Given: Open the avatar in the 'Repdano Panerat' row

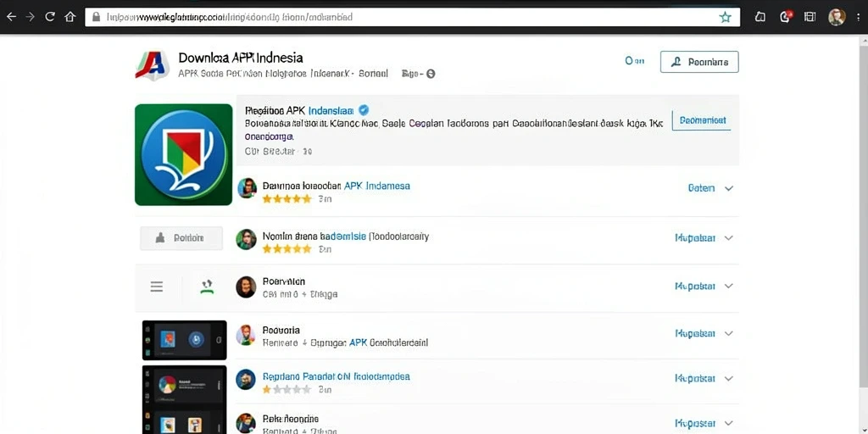Looking at the screenshot, I should coord(246,380).
